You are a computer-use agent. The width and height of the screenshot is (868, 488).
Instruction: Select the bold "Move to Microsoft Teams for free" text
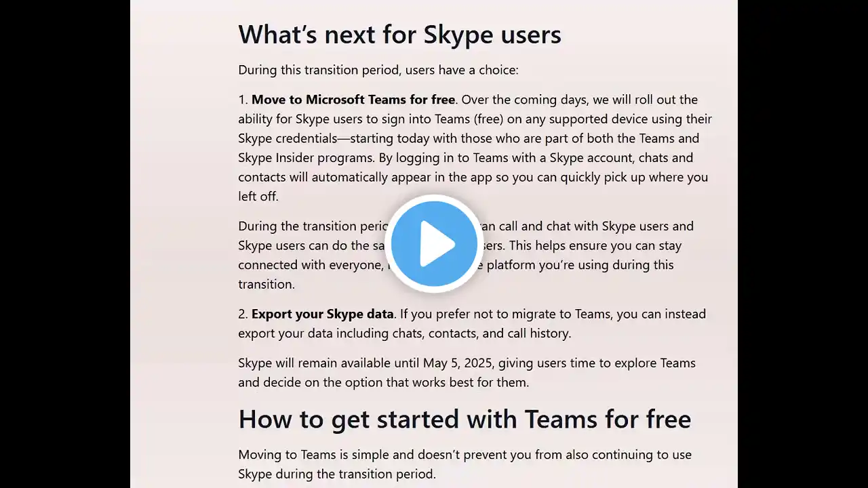(353, 100)
